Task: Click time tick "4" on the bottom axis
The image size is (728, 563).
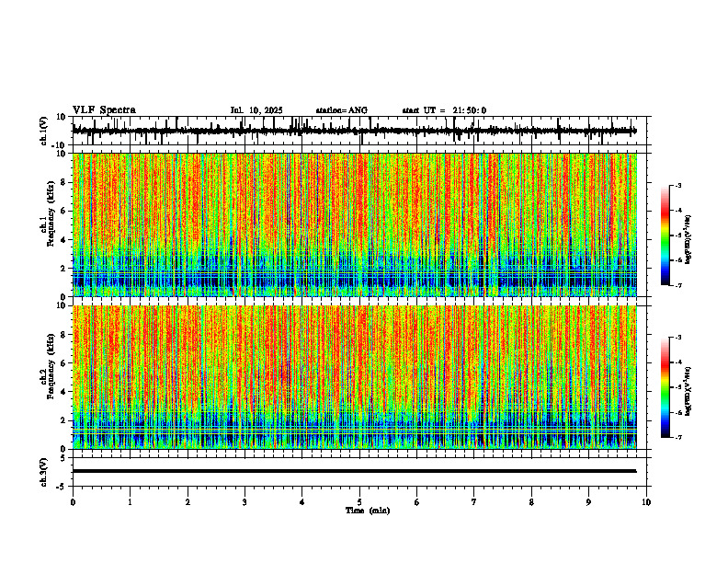Action: click(302, 502)
